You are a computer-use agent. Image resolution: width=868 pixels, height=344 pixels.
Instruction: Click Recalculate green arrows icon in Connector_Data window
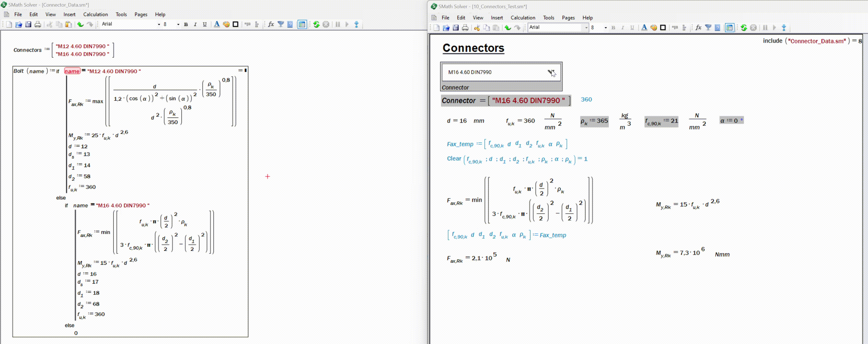pyautogui.click(x=316, y=24)
